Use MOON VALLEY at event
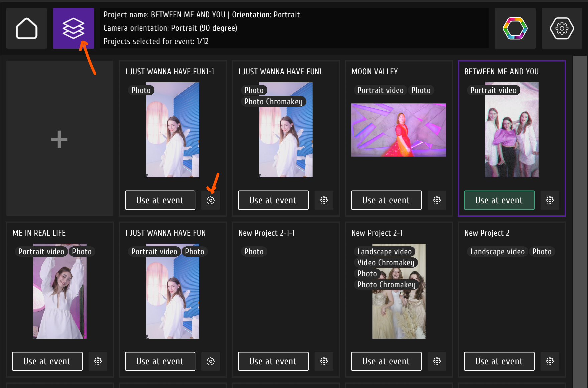The image size is (588, 388). tap(387, 200)
